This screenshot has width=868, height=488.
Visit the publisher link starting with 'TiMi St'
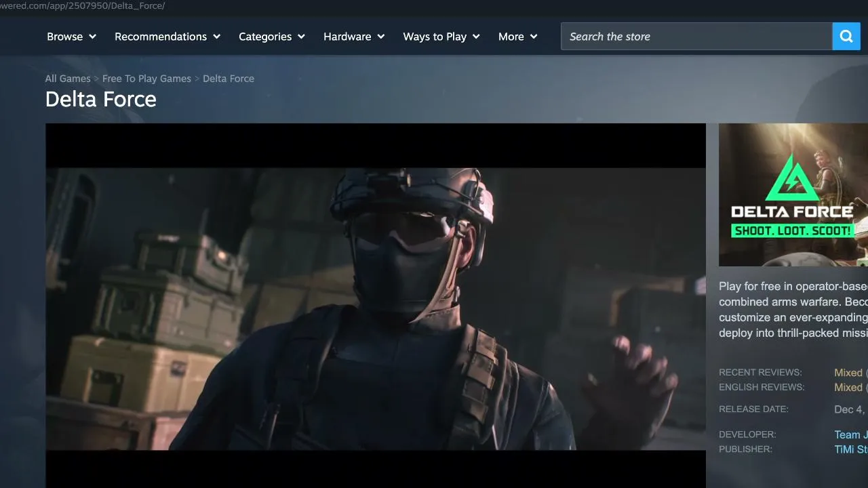(850, 450)
